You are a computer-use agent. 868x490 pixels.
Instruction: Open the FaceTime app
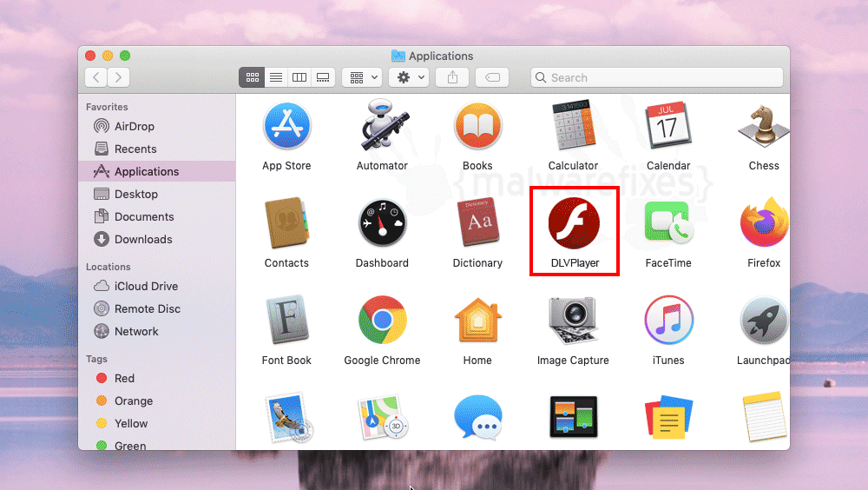pyautogui.click(x=668, y=222)
